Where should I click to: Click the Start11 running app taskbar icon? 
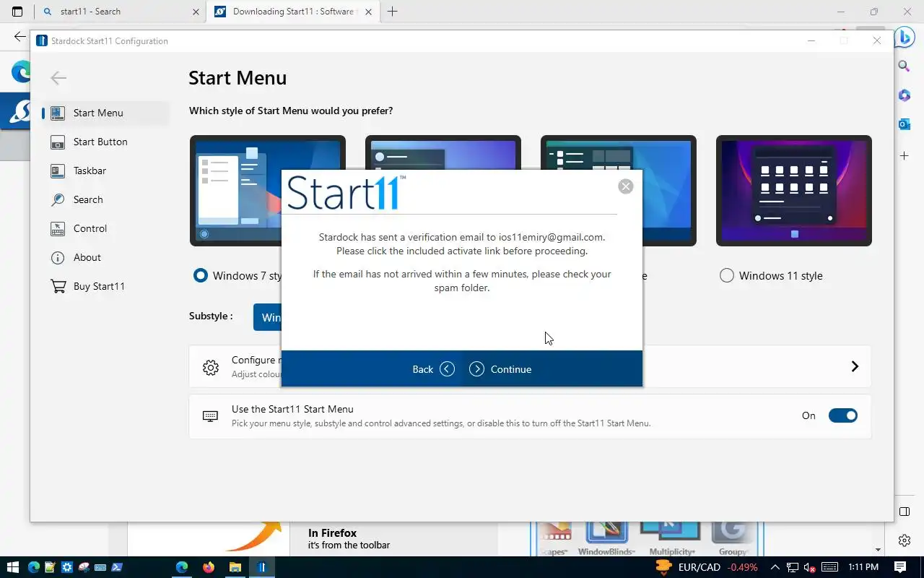[x=262, y=567]
